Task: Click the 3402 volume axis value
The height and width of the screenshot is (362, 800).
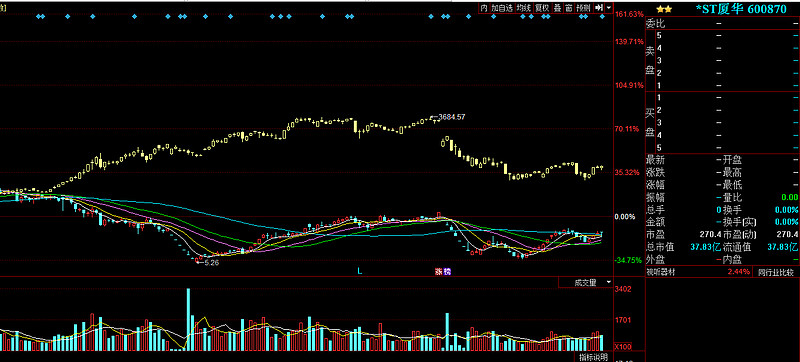Action: [x=623, y=289]
